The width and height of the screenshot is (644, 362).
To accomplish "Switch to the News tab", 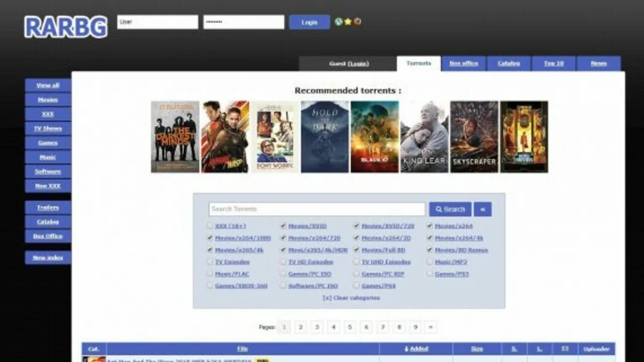I will (599, 63).
